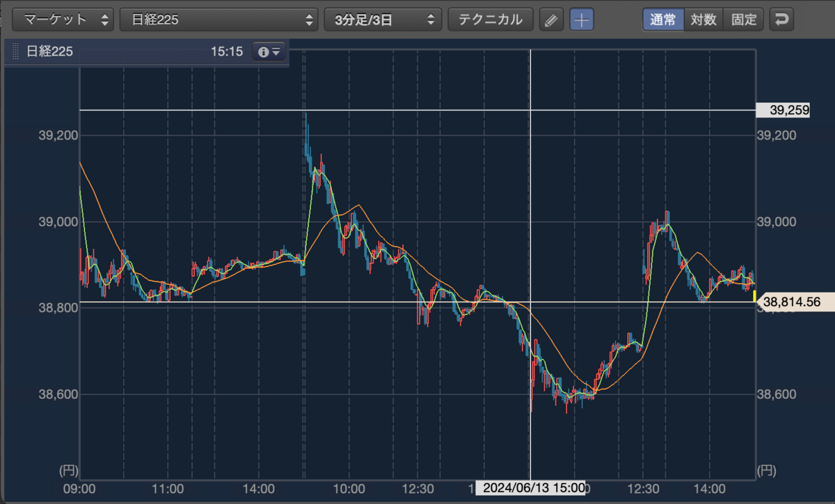Toggle the crosshair cursor icon

click(x=582, y=19)
